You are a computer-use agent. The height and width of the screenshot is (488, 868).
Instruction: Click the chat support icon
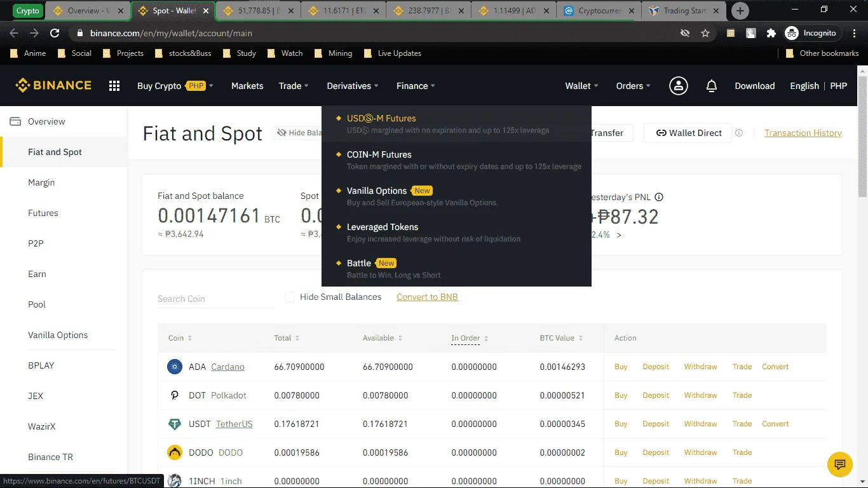pyautogui.click(x=840, y=464)
